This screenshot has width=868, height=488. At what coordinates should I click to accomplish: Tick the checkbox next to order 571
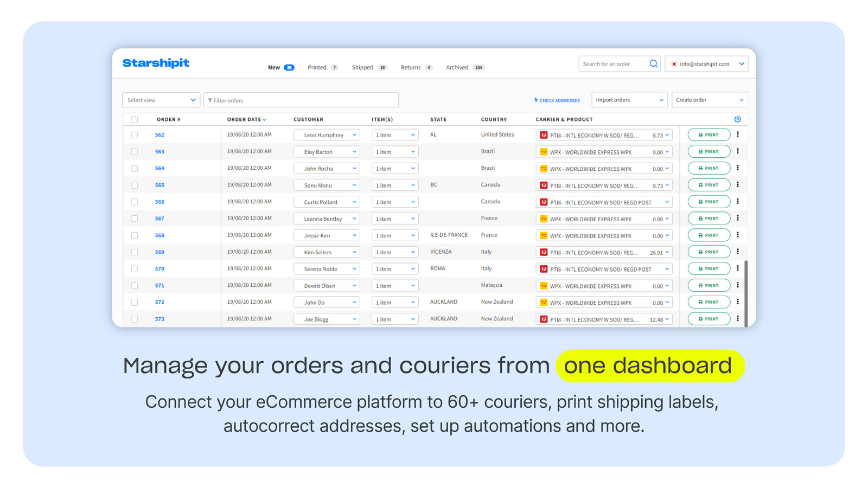tap(134, 285)
